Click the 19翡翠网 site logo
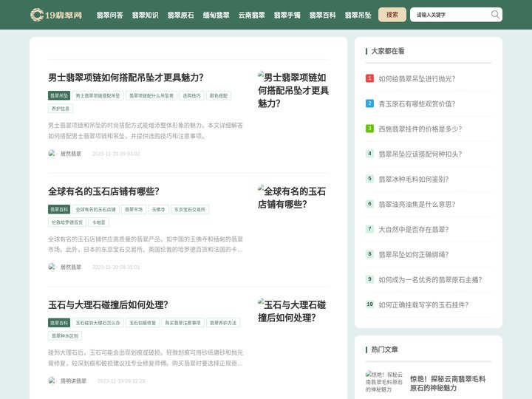 pos(56,15)
